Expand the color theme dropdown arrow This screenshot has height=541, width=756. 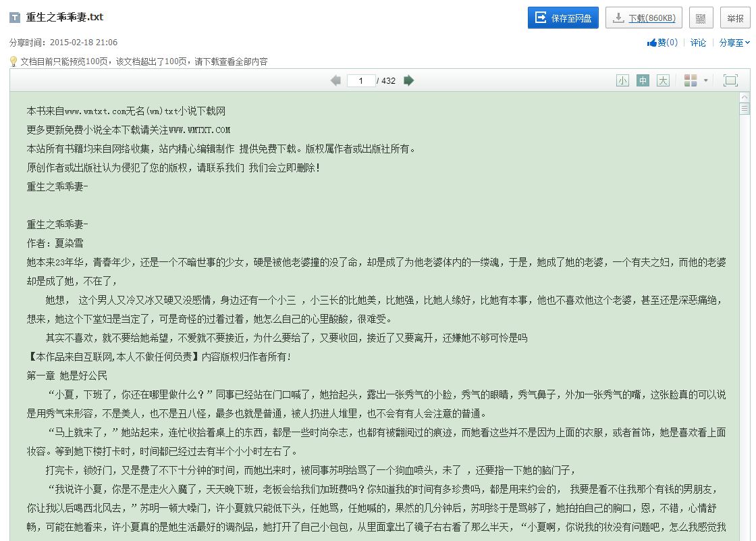[705, 80]
